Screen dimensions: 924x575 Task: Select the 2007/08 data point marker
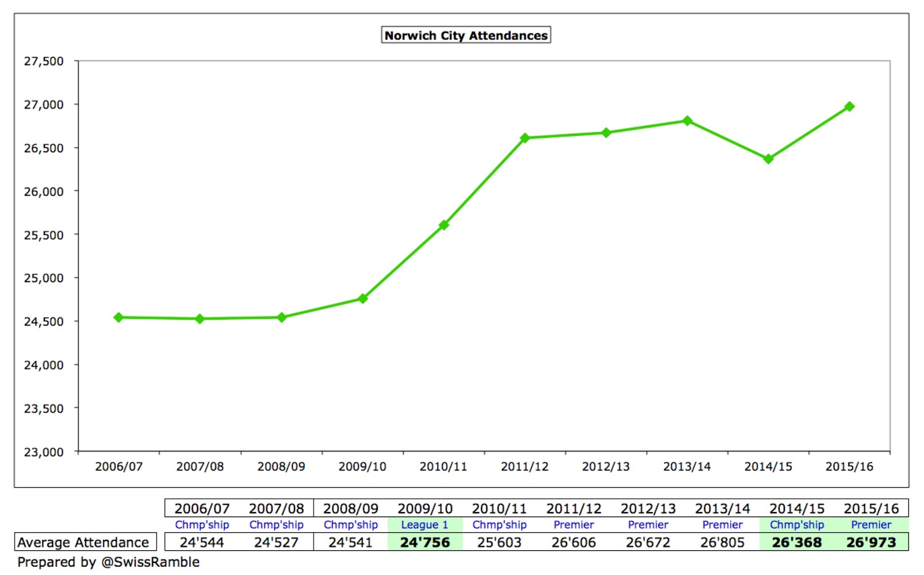[200, 319]
